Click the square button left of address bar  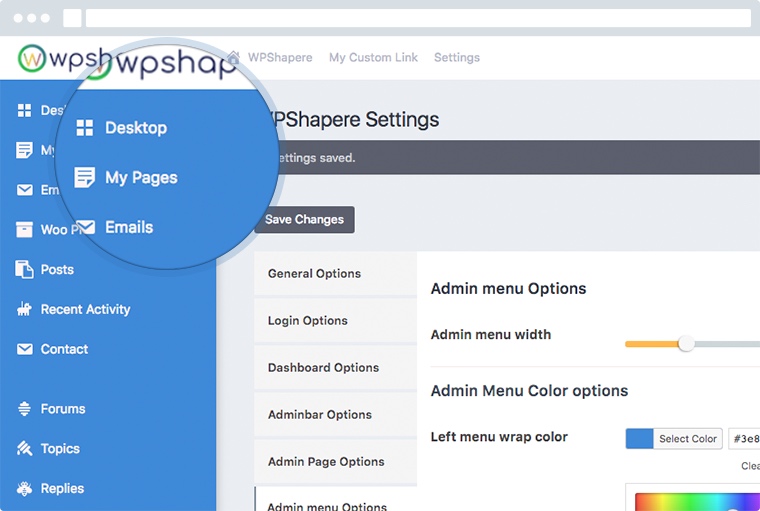(x=72, y=18)
